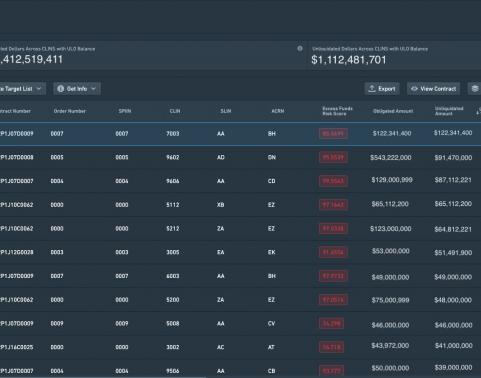Image resolution: width=481 pixels, height=378 pixels.
Task: Click the CV value in the ACRN column
Action: click(272, 323)
